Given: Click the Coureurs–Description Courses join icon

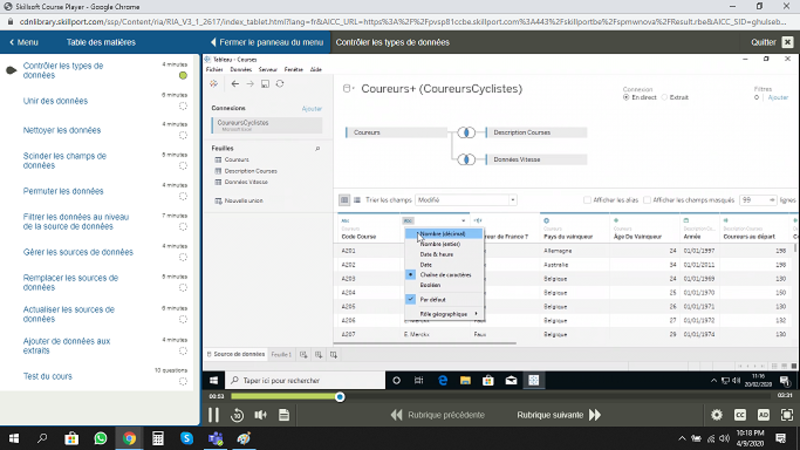Looking at the screenshot, I should [x=466, y=133].
